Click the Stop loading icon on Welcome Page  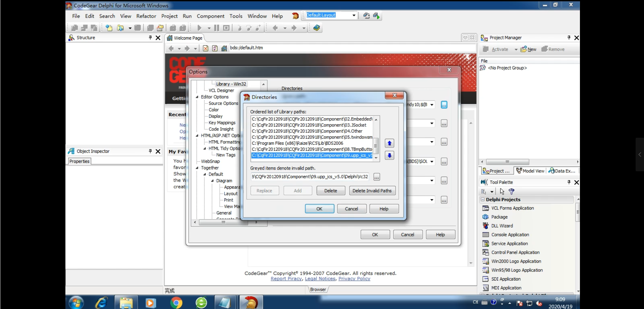(x=206, y=48)
